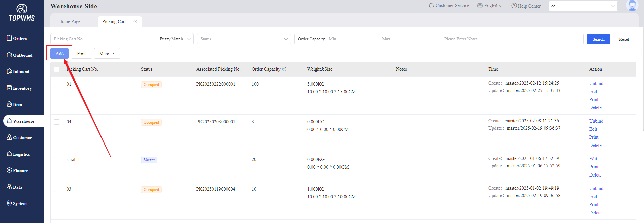
Task: Expand the More actions dropdown
Action: (x=107, y=54)
